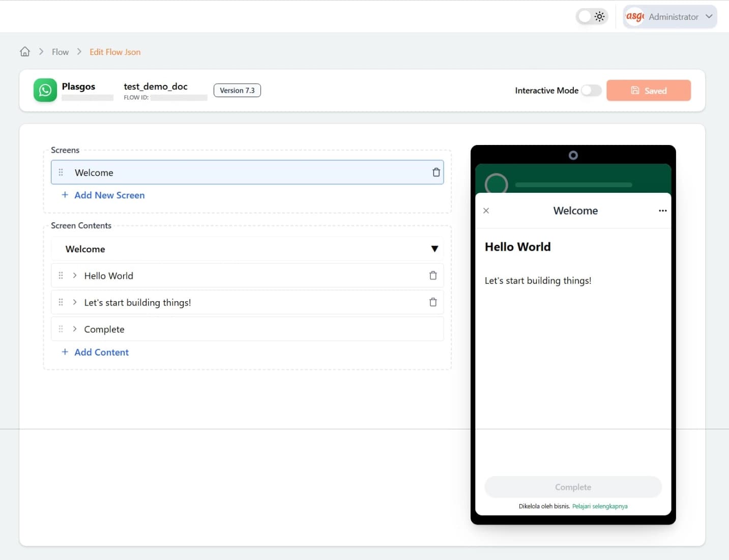Delete the "Let's start building things!" item
This screenshot has height=560, width=729.
[x=433, y=303]
